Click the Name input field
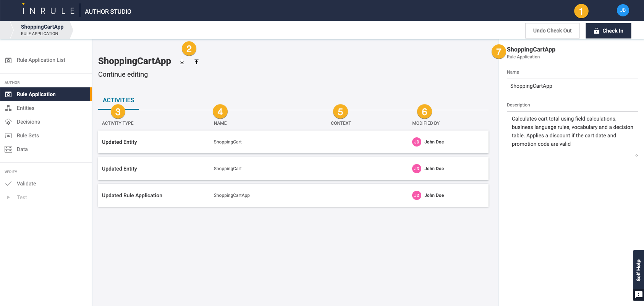644x306 pixels. pyautogui.click(x=572, y=86)
